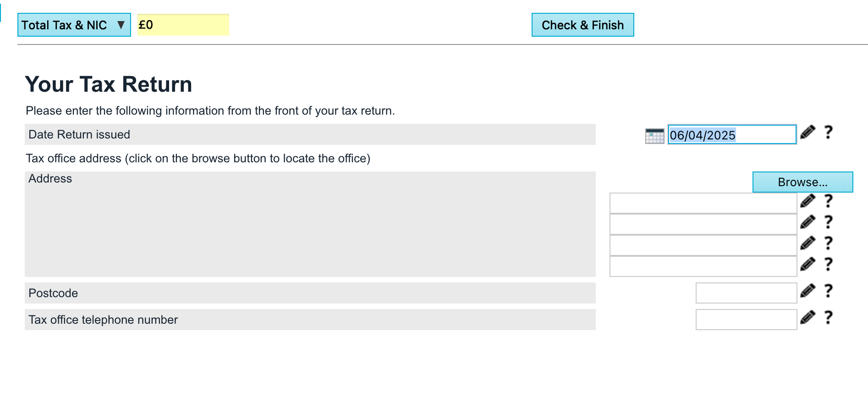Click the first address line input
The height and width of the screenshot is (398, 868).
(703, 203)
